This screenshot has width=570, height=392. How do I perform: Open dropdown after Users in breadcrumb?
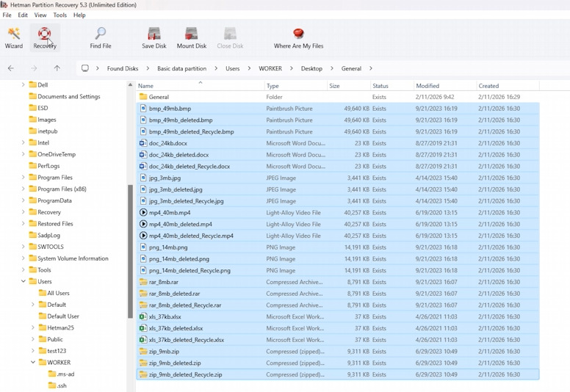tap(249, 68)
